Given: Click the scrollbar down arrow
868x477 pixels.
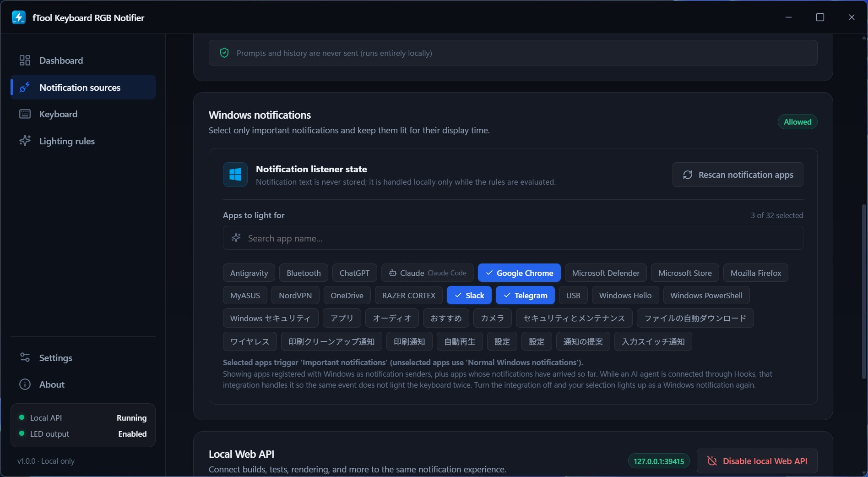Looking at the screenshot, I should click(x=864, y=473).
